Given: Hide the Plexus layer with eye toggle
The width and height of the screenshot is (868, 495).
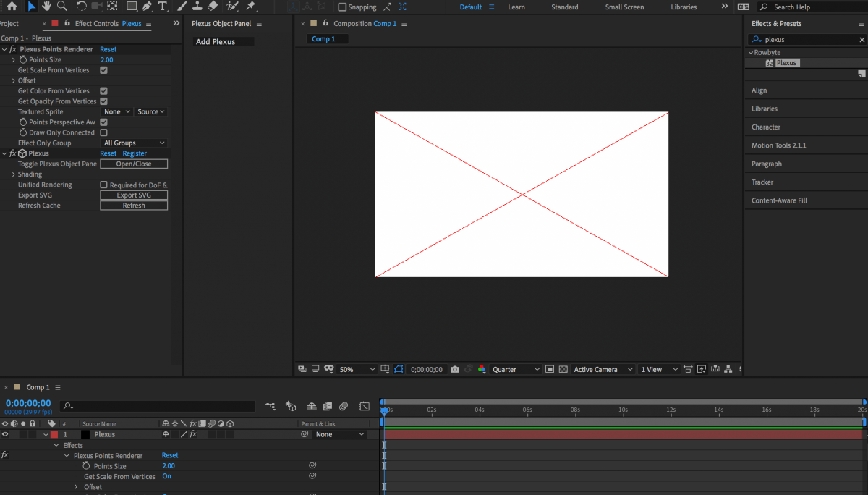Looking at the screenshot, I should point(5,434).
